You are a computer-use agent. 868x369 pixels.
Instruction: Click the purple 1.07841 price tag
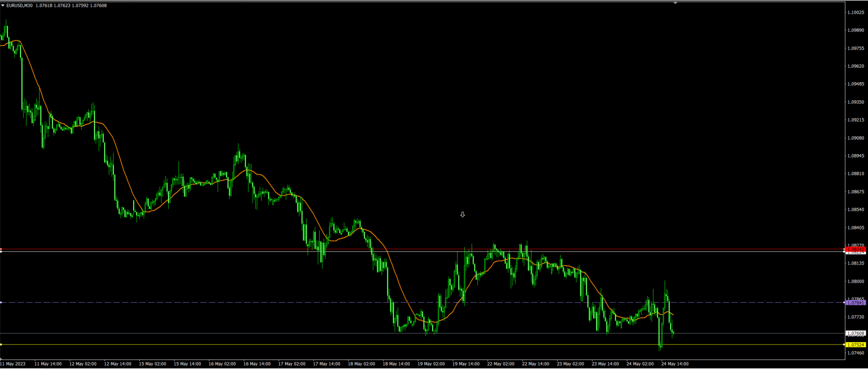pyautogui.click(x=855, y=303)
